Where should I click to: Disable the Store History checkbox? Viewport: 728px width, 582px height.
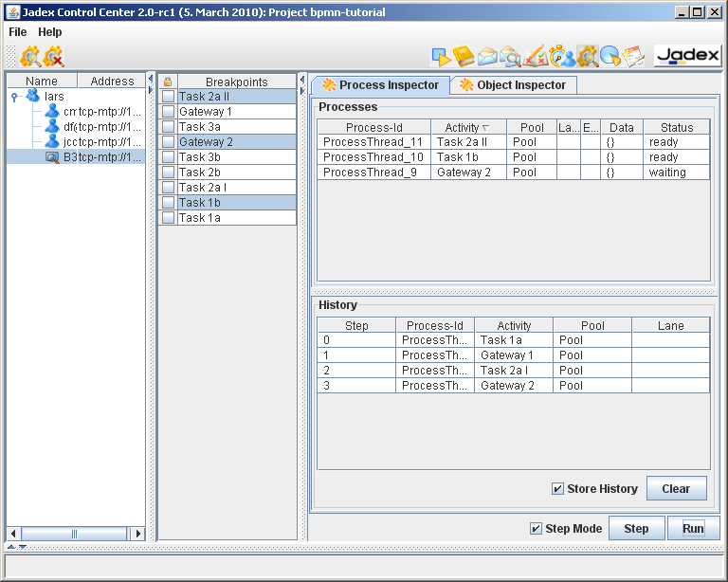558,489
